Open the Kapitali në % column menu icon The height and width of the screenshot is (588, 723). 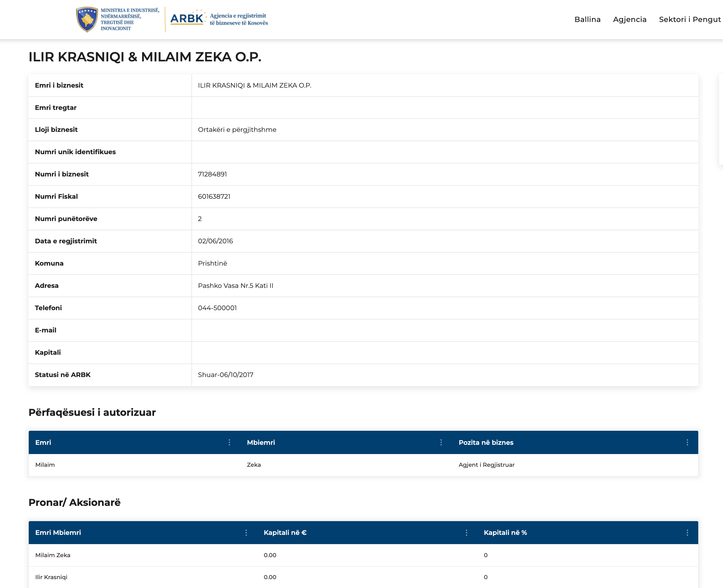click(x=687, y=532)
